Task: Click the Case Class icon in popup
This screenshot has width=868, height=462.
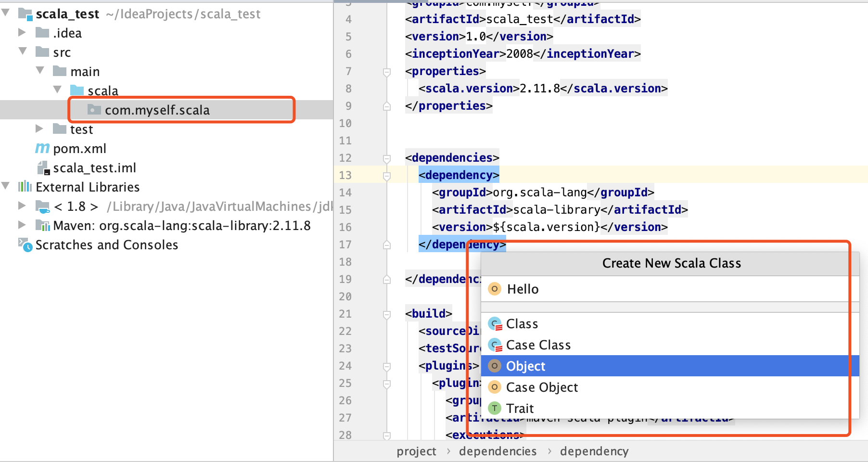Action: click(x=495, y=345)
